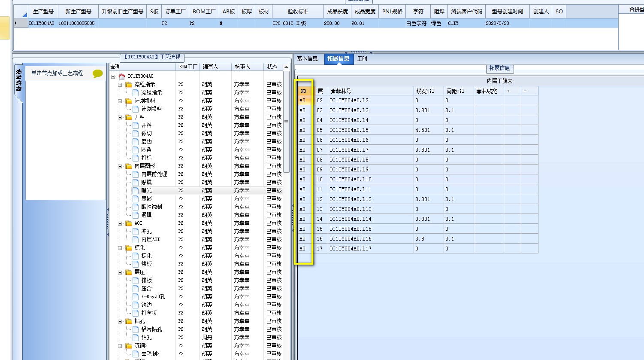644x360 pixels.
Task: Click the document icon beside 曝光
Action: (136, 191)
